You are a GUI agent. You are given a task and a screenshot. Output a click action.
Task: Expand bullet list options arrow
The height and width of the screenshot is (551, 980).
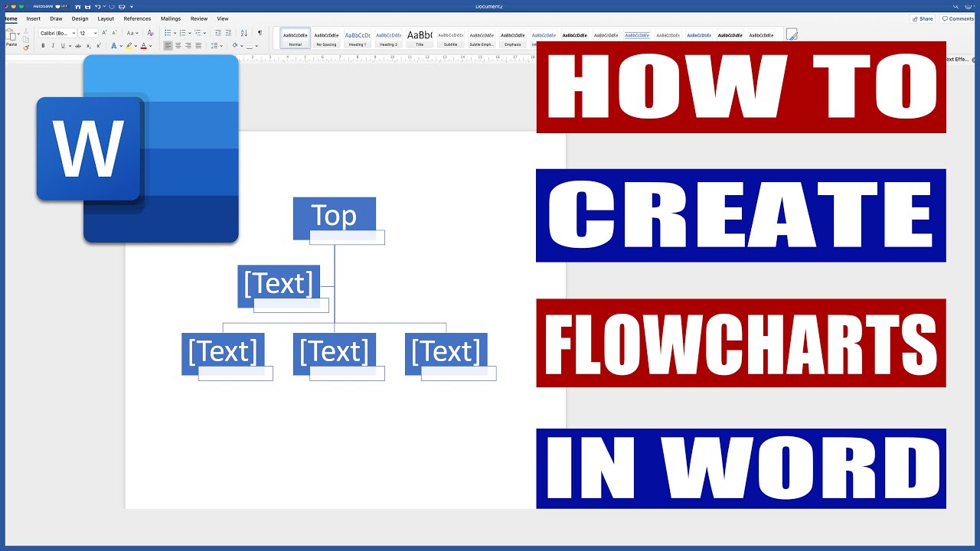(175, 33)
